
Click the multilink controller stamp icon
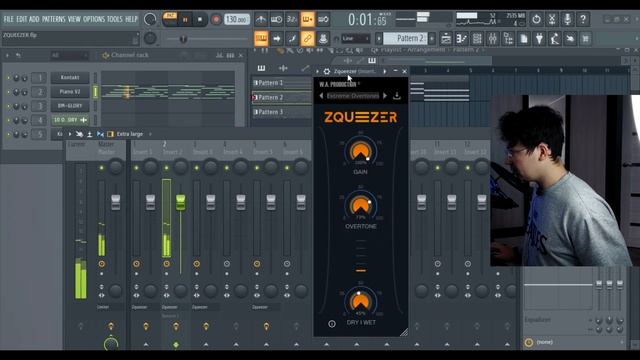[323, 39]
